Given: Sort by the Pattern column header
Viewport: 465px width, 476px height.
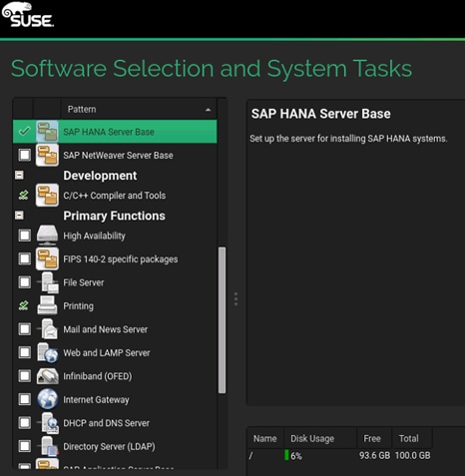Looking at the screenshot, I should click(139, 109).
